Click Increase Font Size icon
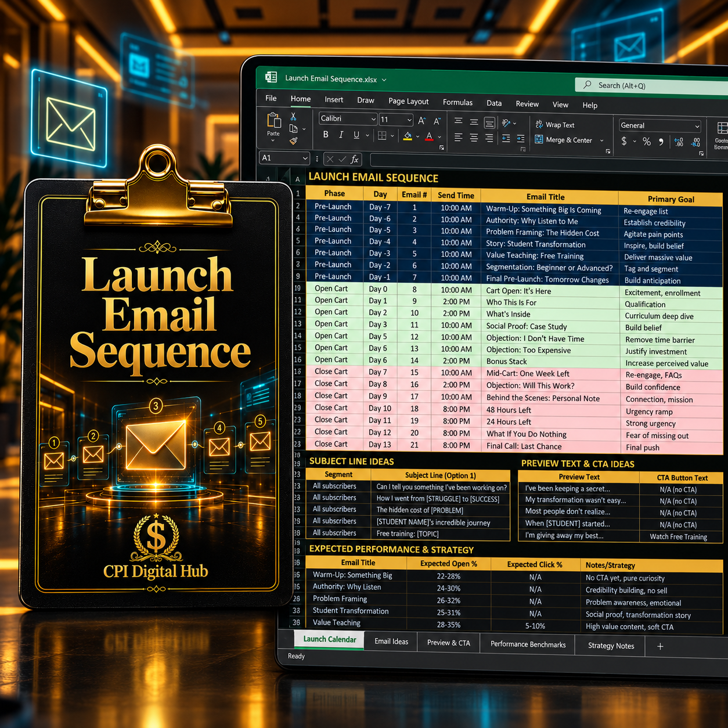728x728 pixels. pos(422,121)
